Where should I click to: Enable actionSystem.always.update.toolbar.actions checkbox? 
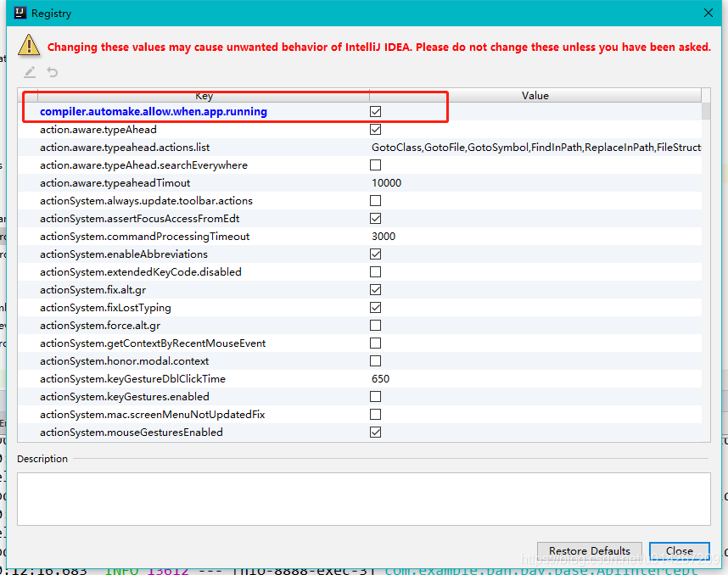tap(375, 200)
